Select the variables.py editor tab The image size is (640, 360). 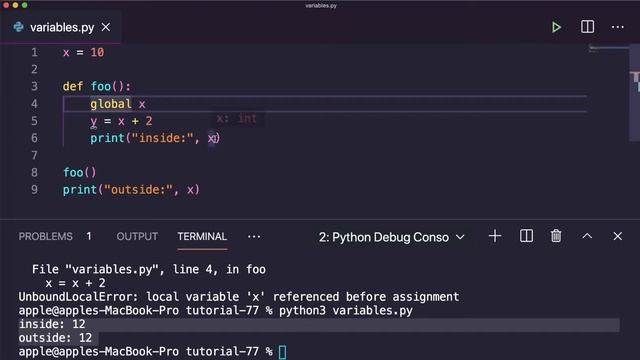(61, 27)
